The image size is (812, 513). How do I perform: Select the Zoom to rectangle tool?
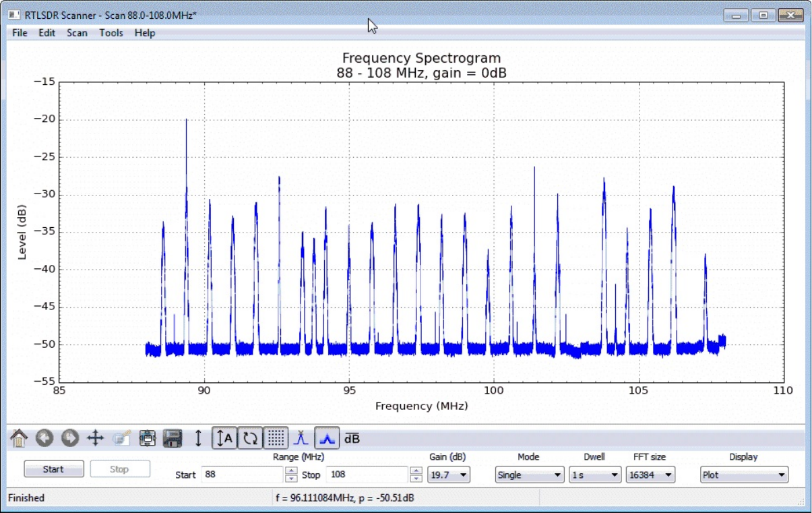pyautogui.click(x=121, y=439)
